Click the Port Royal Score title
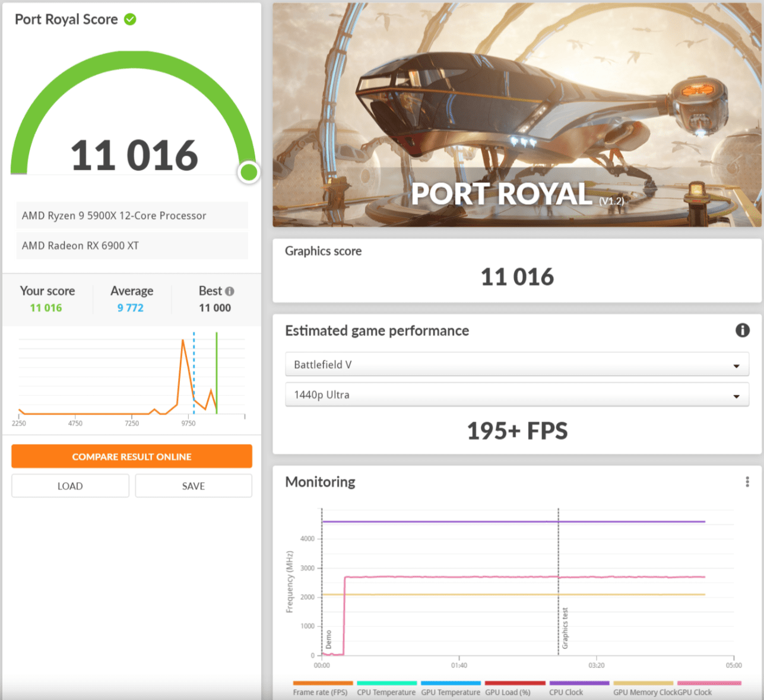764x700 pixels. (66, 20)
